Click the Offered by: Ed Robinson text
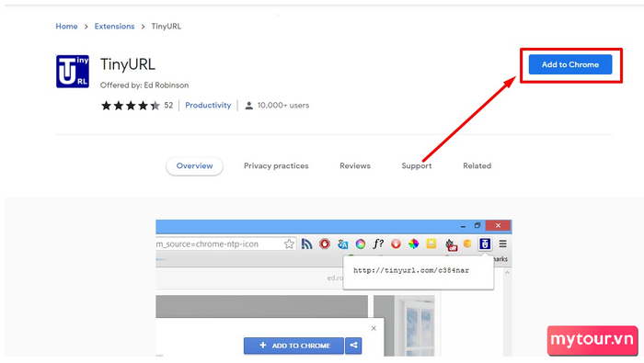Image resolution: width=644 pixels, height=363 pixels. click(x=144, y=85)
